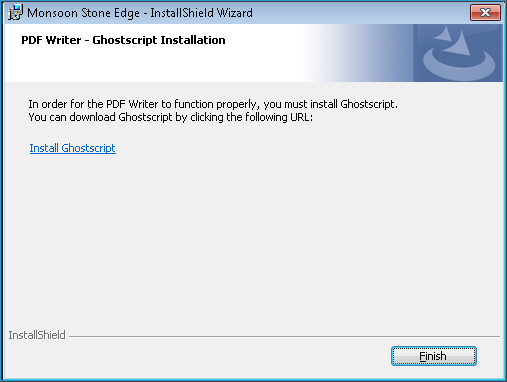Click the word 'Ghostscript.' ending the first sentence

(x=369, y=104)
